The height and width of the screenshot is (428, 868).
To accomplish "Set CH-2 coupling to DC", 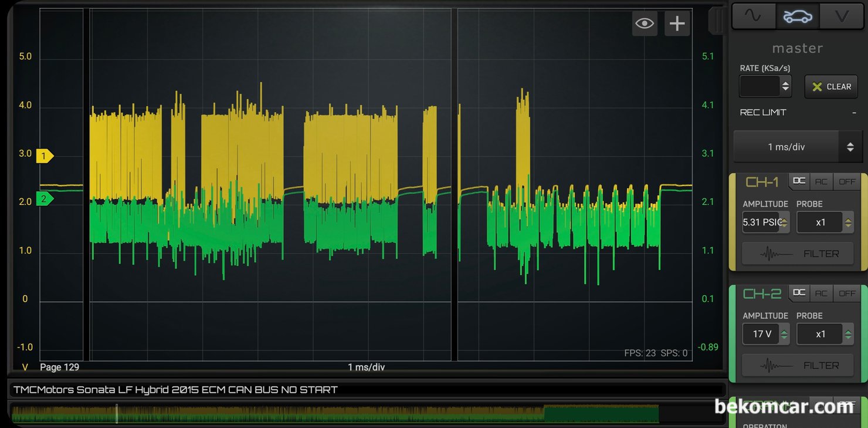I will pos(799,293).
